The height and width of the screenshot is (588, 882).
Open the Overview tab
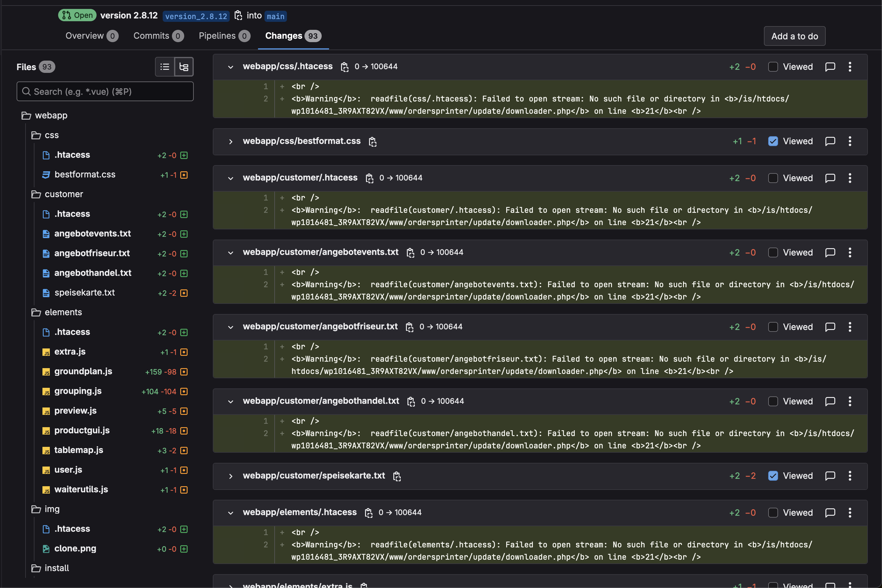92,36
